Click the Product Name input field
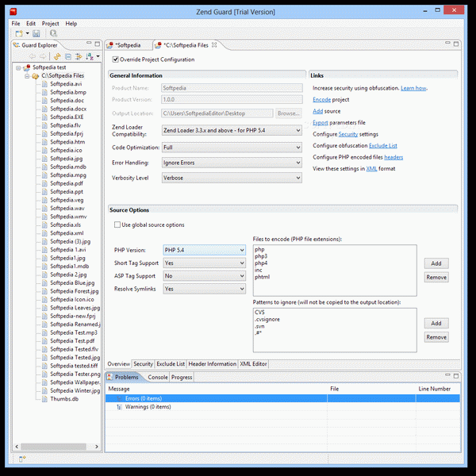This screenshot has height=476, width=476. click(x=232, y=88)
